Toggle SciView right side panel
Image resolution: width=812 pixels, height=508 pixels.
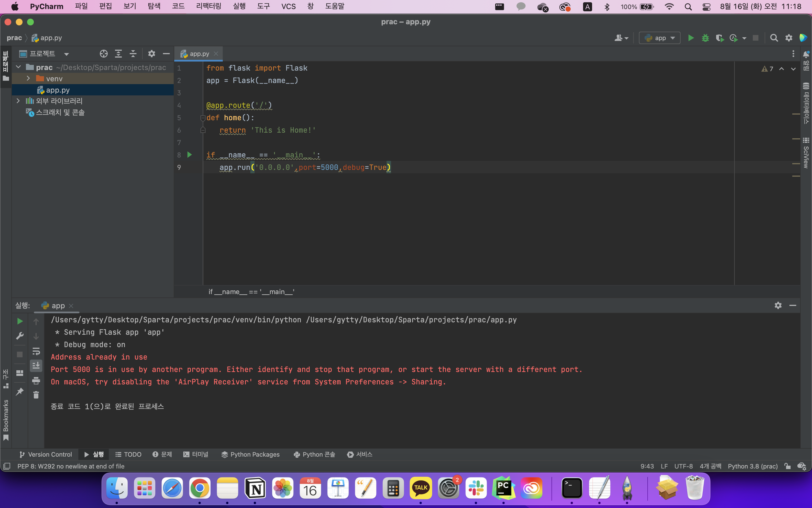coord(806,153)
